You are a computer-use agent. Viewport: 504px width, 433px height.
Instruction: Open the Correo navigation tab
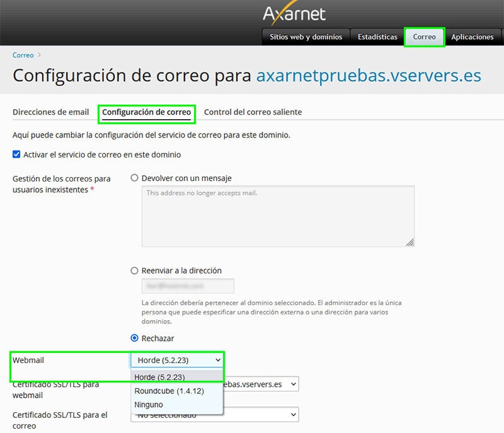pyautogui.click(x=424, y=37)
